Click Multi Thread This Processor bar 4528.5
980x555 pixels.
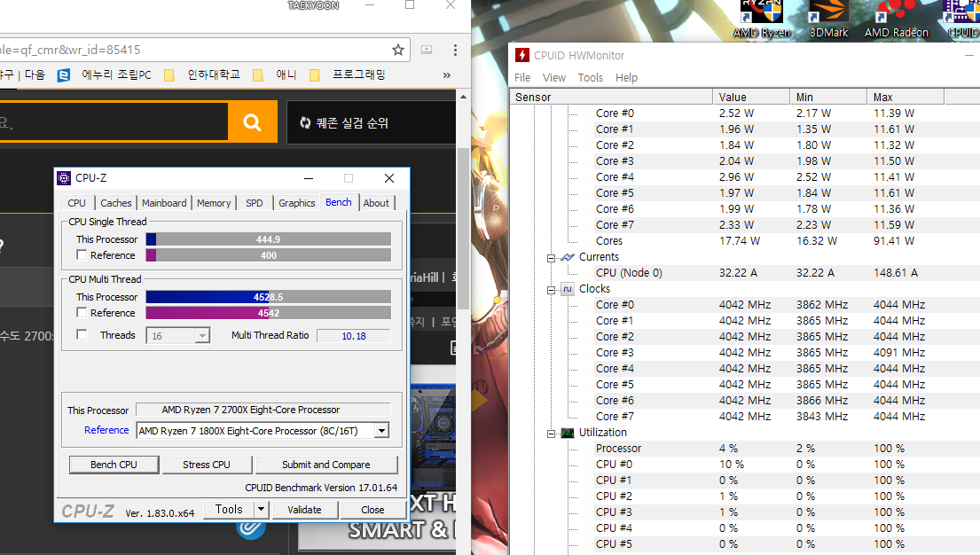pos(268,297)
